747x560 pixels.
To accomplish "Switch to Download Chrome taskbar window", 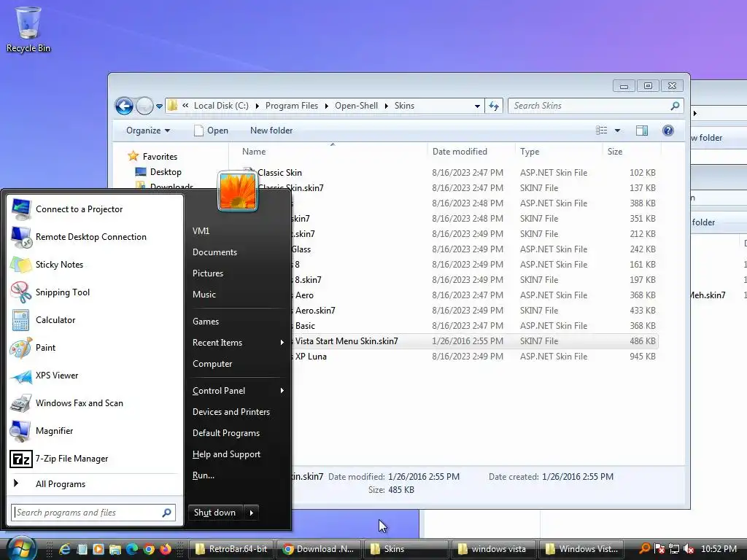I will 318,549.
